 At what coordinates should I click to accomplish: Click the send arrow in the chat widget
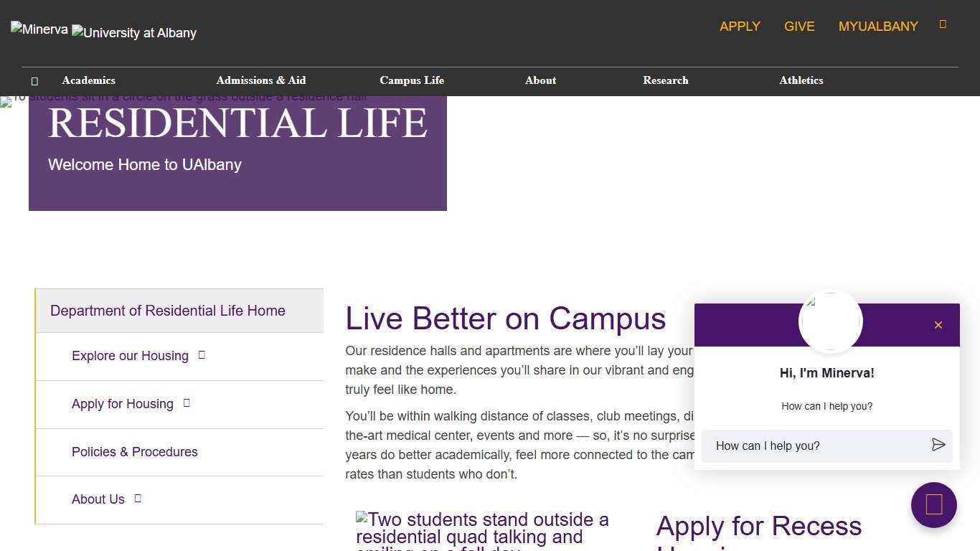938,445
